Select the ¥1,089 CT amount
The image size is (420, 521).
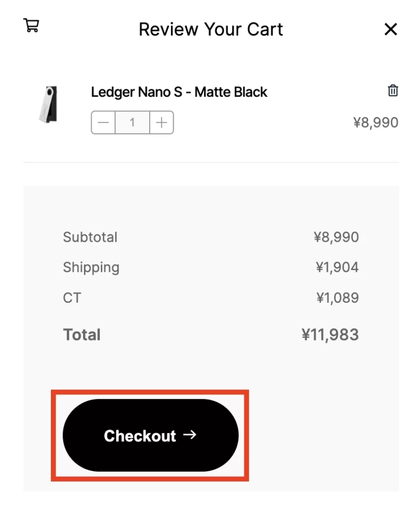(x=337, y=298)
